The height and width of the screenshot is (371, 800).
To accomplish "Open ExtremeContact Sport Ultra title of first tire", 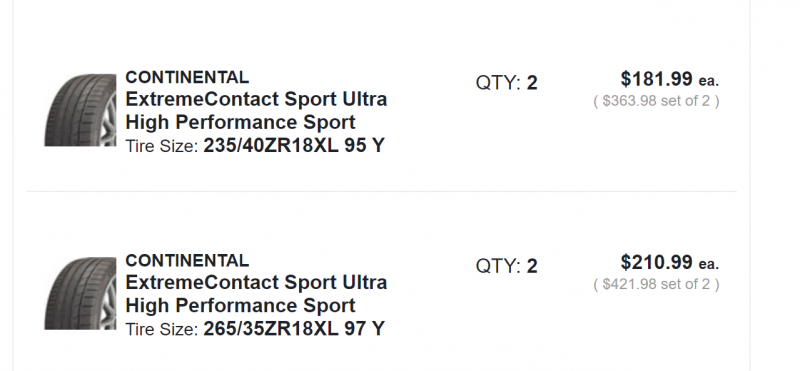I will pyautogui.click(x=256, y=99).
